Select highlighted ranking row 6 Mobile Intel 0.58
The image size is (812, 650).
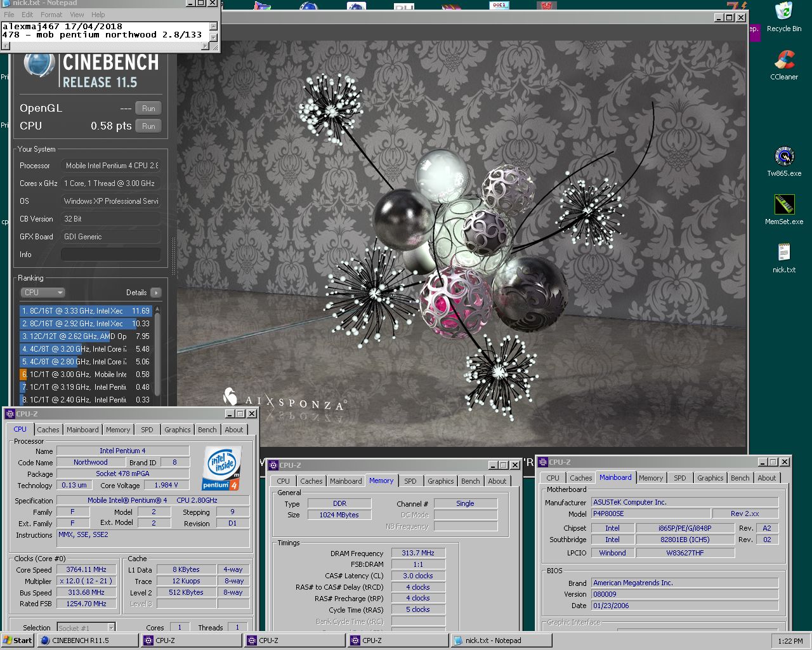point(86,375)
